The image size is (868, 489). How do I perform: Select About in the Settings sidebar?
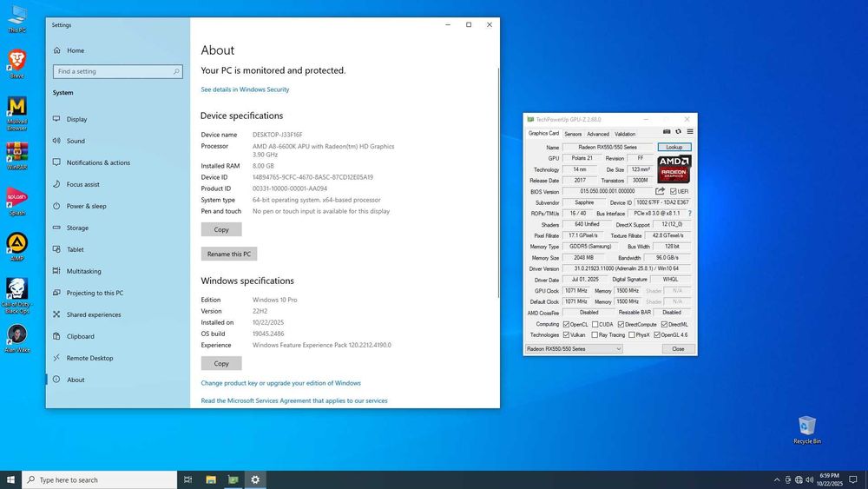point(76,380)
